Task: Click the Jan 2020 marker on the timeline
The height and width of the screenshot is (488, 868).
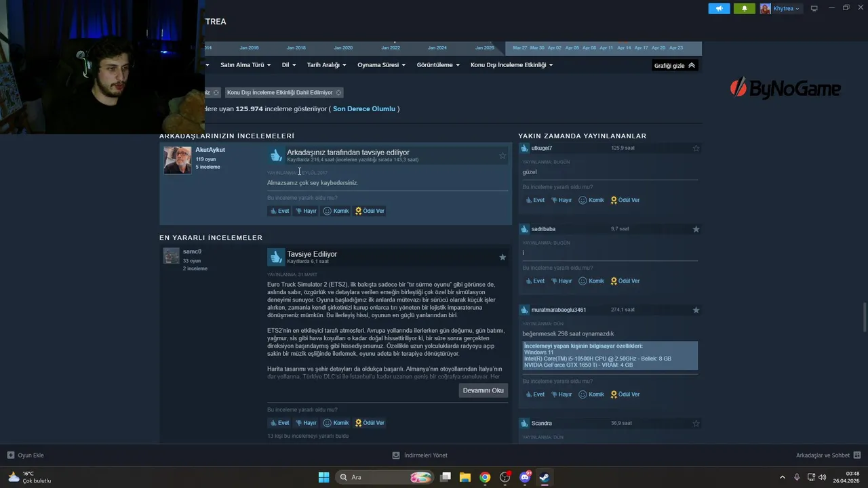Action: 343,48
